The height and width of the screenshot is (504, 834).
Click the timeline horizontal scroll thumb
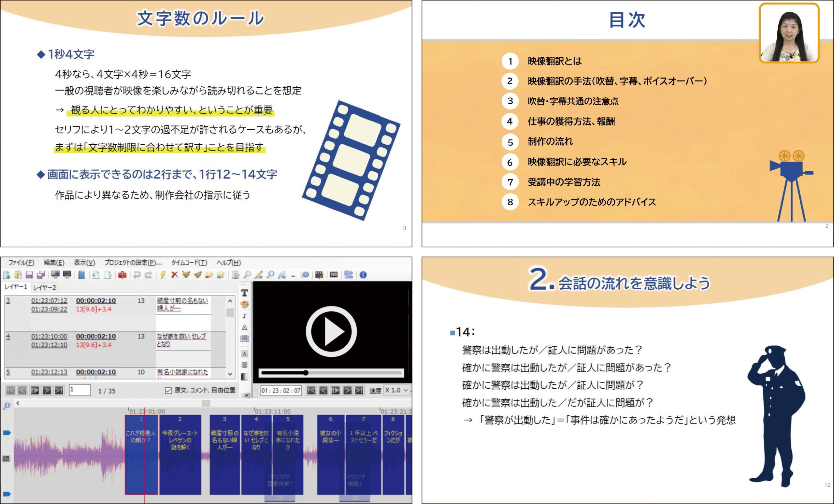click(x=206, y=403)
